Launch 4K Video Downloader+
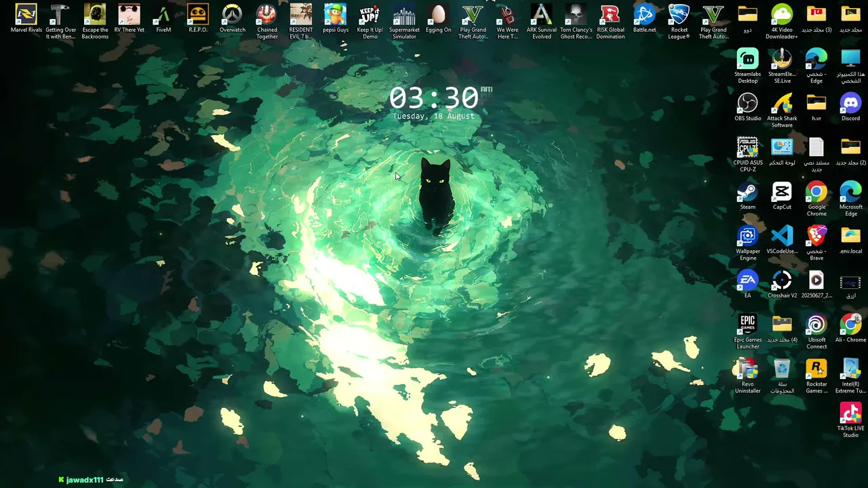Image resolution: width=868 pixels, height=488 pixels. [x=782, y=21]
